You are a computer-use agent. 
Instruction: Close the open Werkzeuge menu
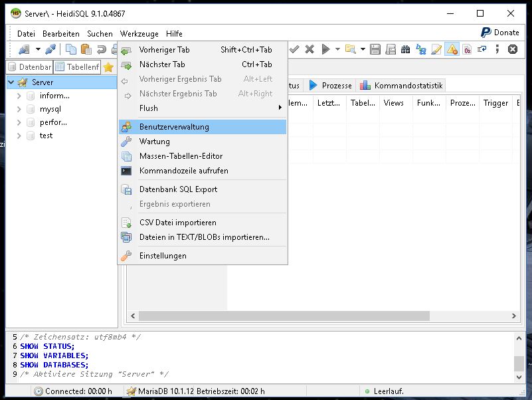139,34
